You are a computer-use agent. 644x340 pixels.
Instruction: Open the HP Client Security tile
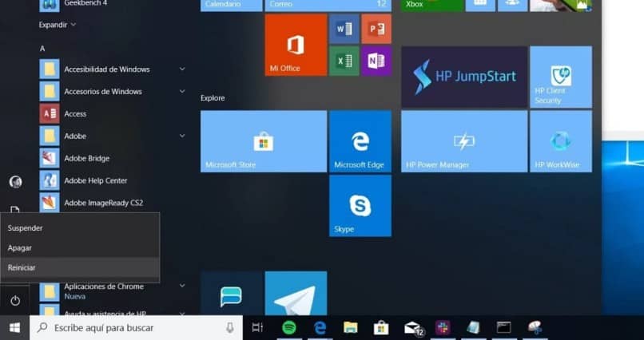[561, 77]
